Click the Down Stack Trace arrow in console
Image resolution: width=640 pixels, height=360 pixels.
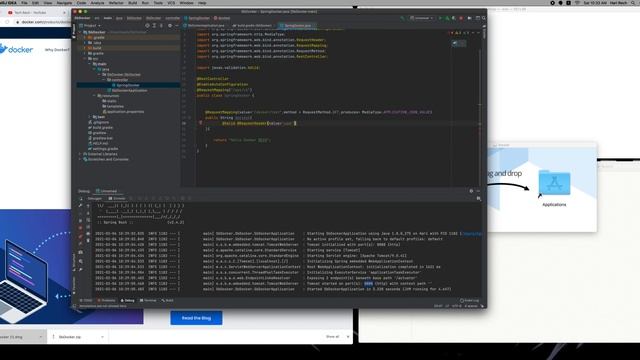[x=88, y=213]
